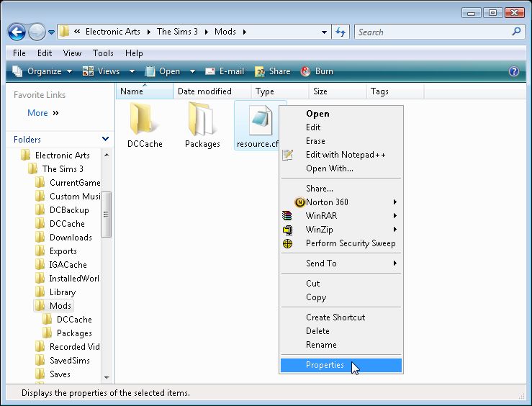This screenshot has width=532, height=406.
Task: Expand the arrow after Mods in address bar
Action: [245, 32]
